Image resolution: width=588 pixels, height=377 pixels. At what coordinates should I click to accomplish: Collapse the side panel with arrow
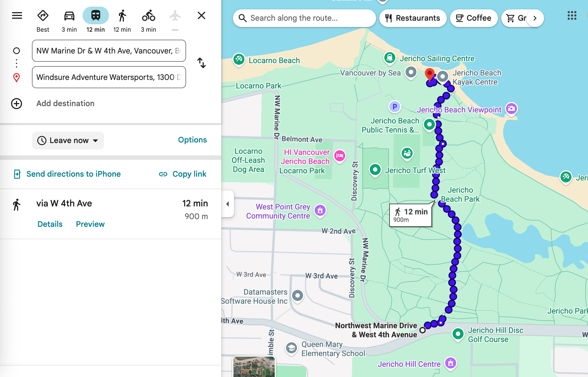click(x=228, y=204)
